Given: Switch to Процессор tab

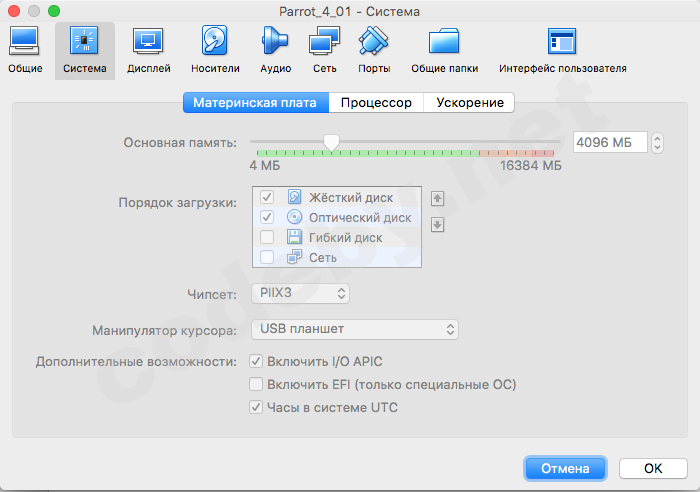Looking at the screenshot, I should tap(376, 103).
